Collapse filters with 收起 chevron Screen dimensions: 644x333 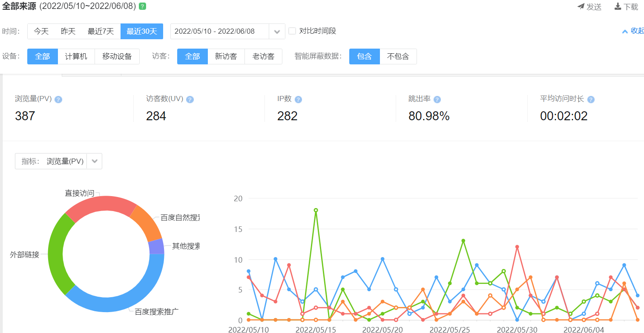(625, 31)
